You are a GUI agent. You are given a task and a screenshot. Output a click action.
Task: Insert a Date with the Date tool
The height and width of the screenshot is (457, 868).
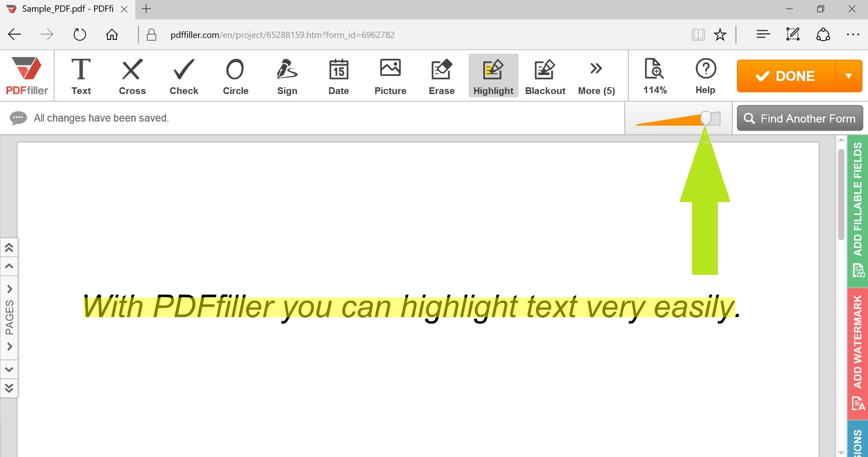338,75
